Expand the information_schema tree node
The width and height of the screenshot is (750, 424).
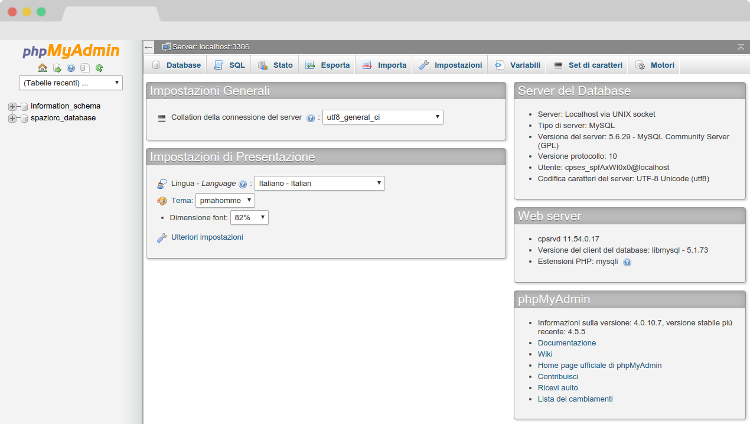(12, 106)
